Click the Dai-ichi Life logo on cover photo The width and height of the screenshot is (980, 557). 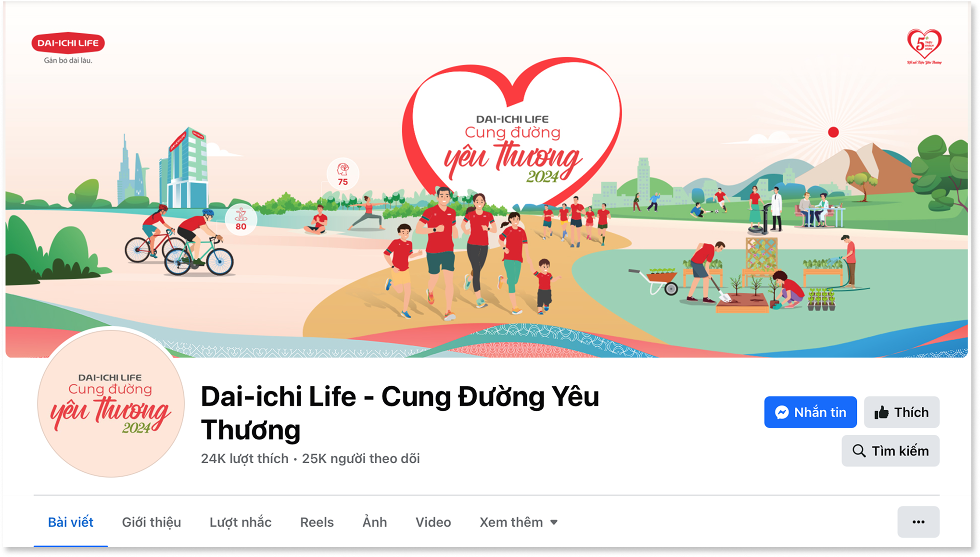pyautogui.click(x=68, y=48)
